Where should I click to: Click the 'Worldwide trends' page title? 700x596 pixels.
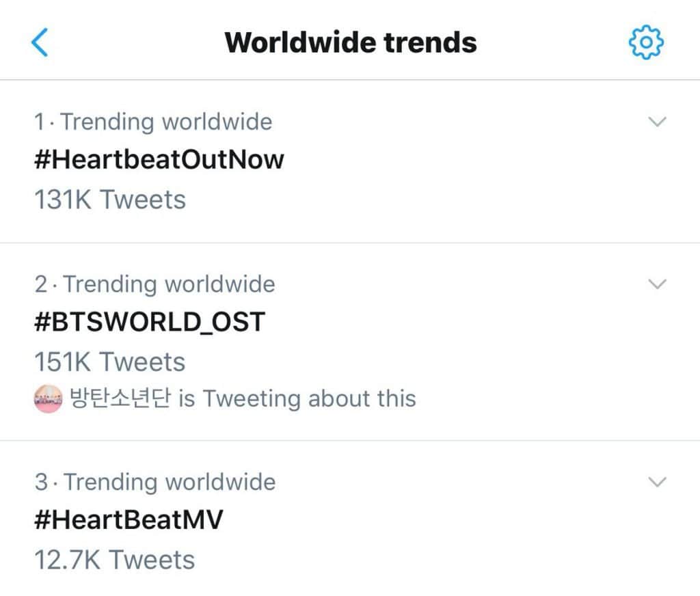tap(350, 42)
